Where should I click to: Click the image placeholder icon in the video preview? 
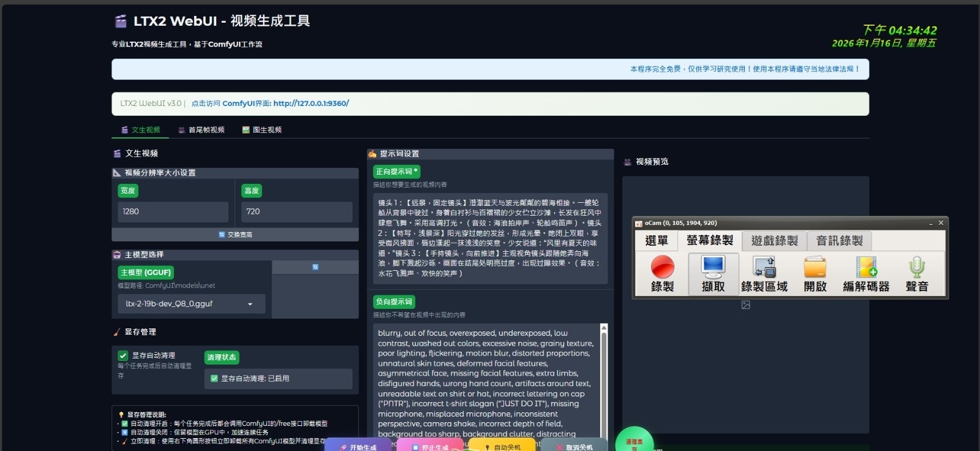pyautogui.click(x=745, y=305)
